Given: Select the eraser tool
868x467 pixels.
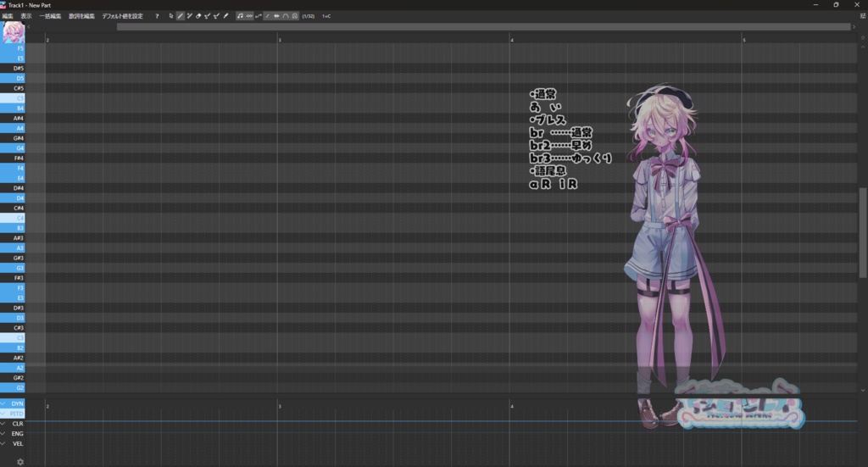Looking at the screenshot, I should [x=198, y=16].
